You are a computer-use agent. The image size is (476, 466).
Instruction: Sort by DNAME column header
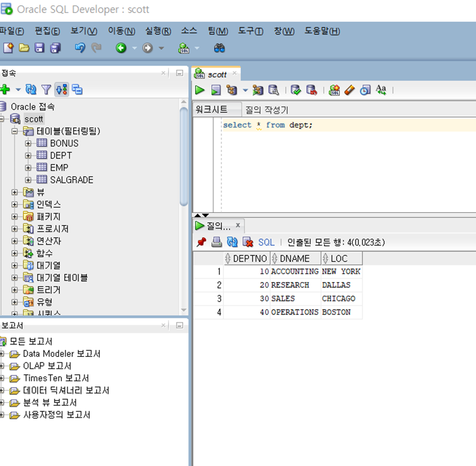[295, 259]
